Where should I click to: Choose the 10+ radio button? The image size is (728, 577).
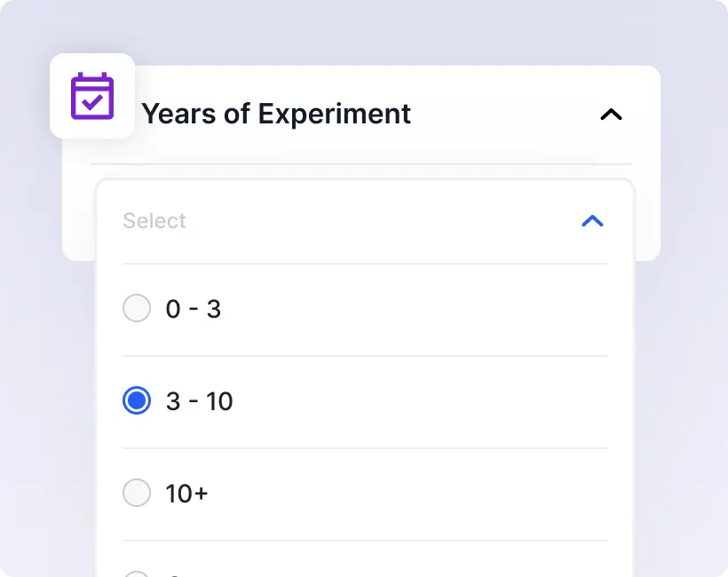pos(137,494)
